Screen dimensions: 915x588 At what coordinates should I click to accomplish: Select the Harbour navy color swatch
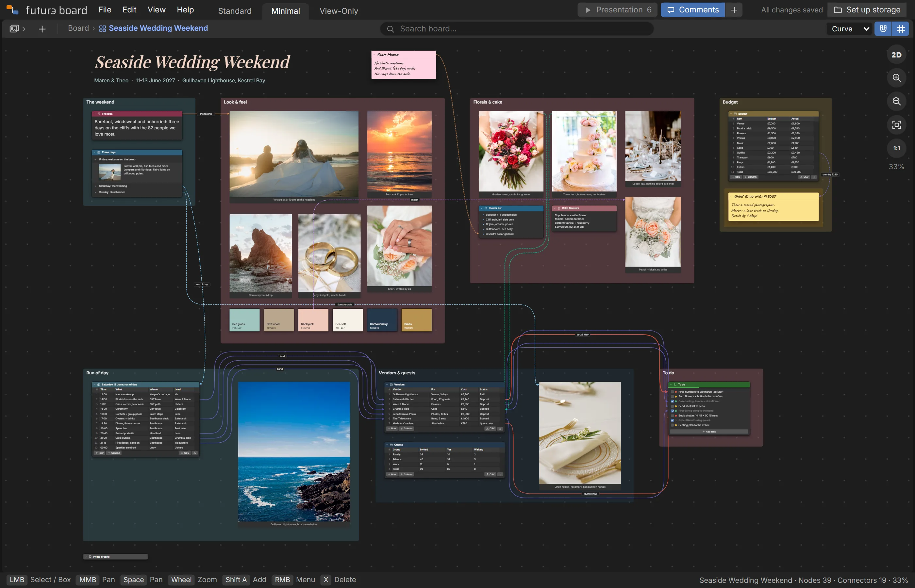pyautogui.click(x=382, y=320)
